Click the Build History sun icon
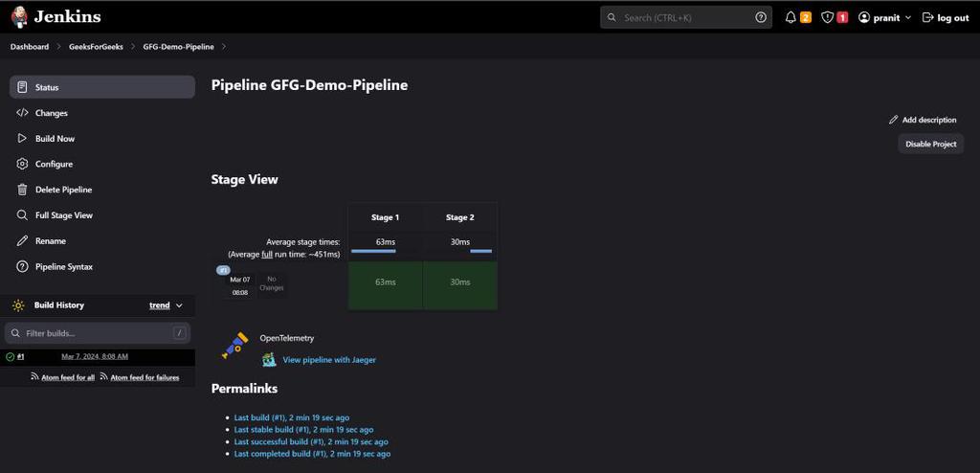This screenshot has width=980, height=473. click(x=18, y=305)
